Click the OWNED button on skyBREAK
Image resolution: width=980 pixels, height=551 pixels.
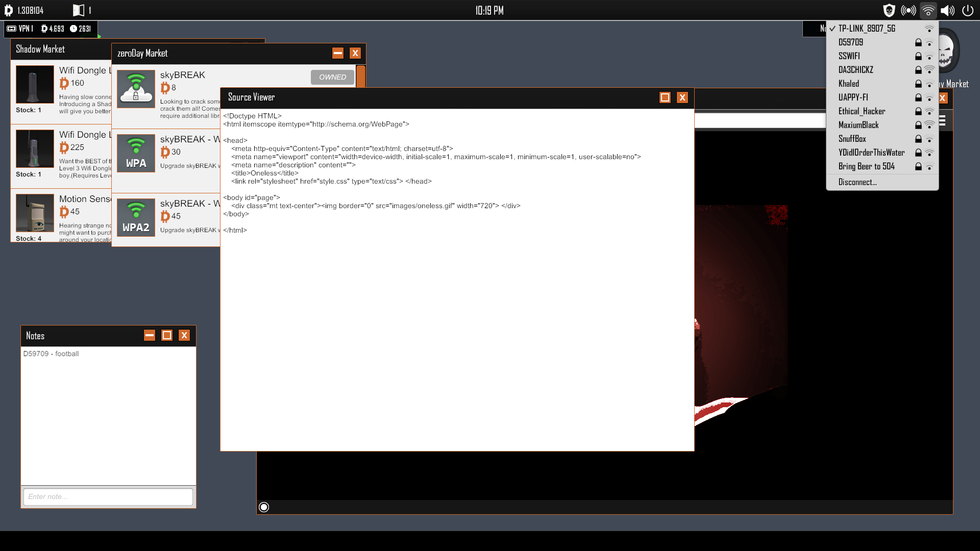pyautogui.click(x=332, y=77)
